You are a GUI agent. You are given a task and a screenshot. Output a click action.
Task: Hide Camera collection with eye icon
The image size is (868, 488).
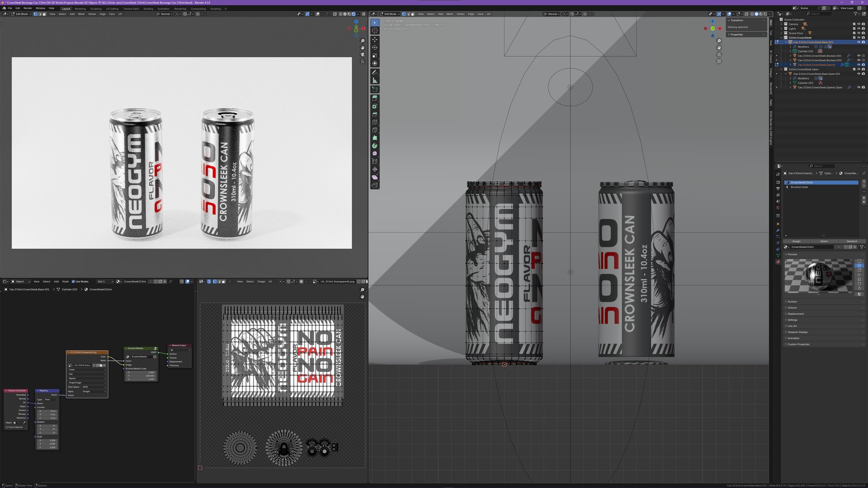point(859,24)
